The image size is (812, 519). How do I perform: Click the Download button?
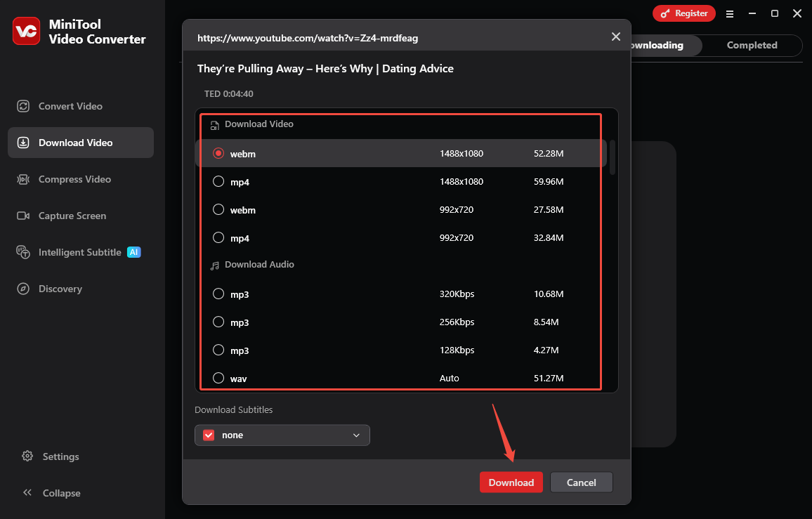click(x=511, y=482)
